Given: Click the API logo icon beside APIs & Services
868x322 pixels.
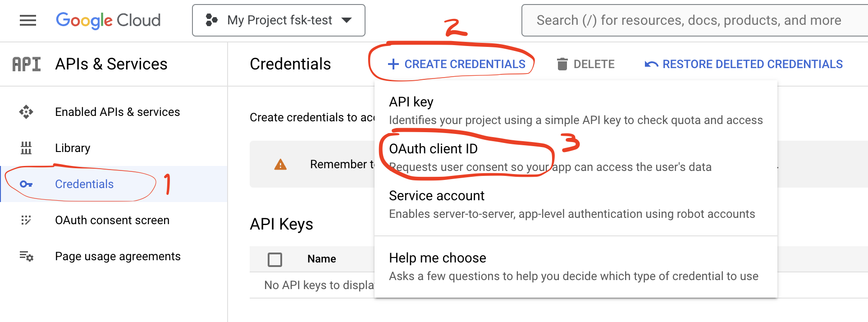Looking at the screenshot, I should [26, 64].
